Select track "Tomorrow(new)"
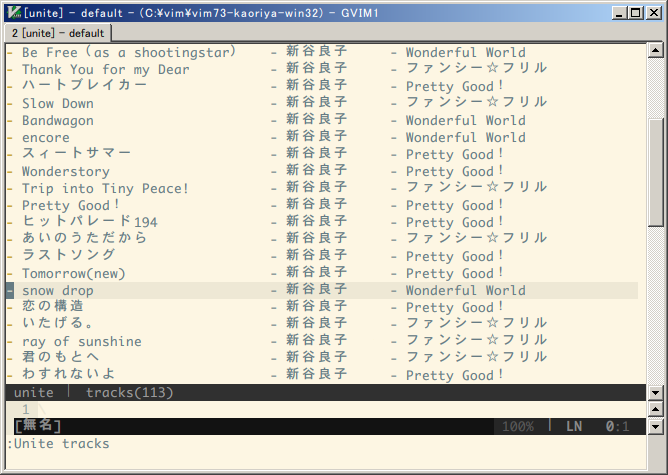This screenshot has height=475, width=668. click(x=74, y=273)
